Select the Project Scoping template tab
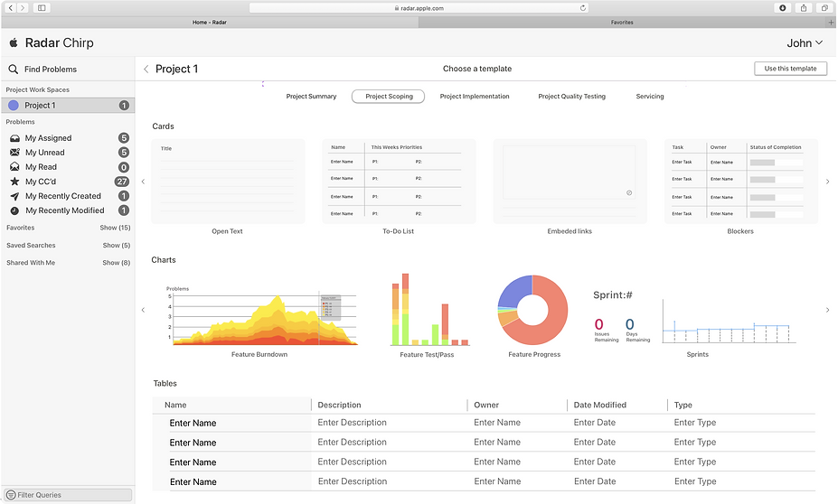Screen dimensions: 838x504 click(x=389, y=96)
